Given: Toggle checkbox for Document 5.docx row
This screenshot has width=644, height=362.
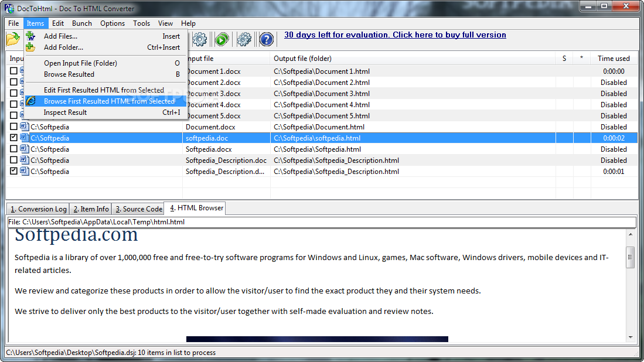Looking at the screenshot, I should 13,115.
